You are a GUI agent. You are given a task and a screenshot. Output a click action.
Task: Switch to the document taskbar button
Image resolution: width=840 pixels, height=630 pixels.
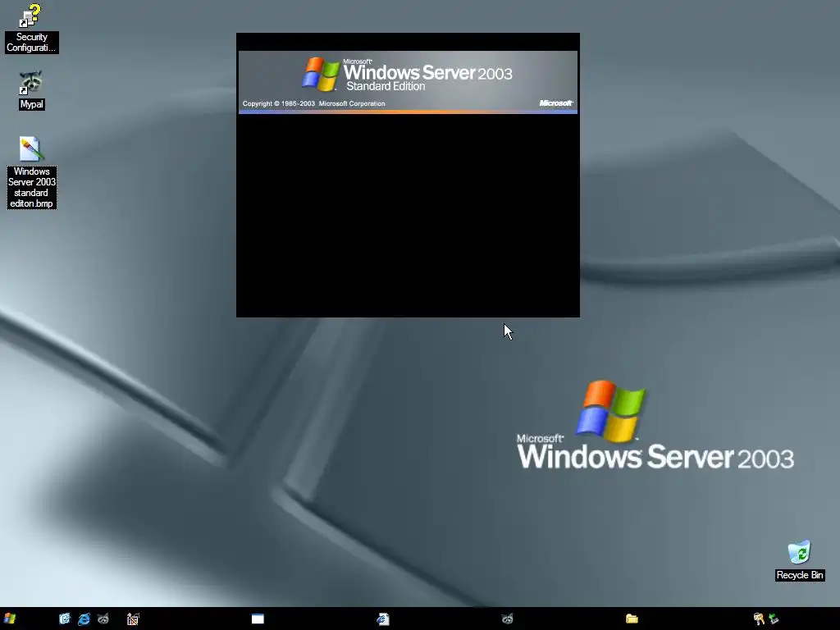pos(382,619)
